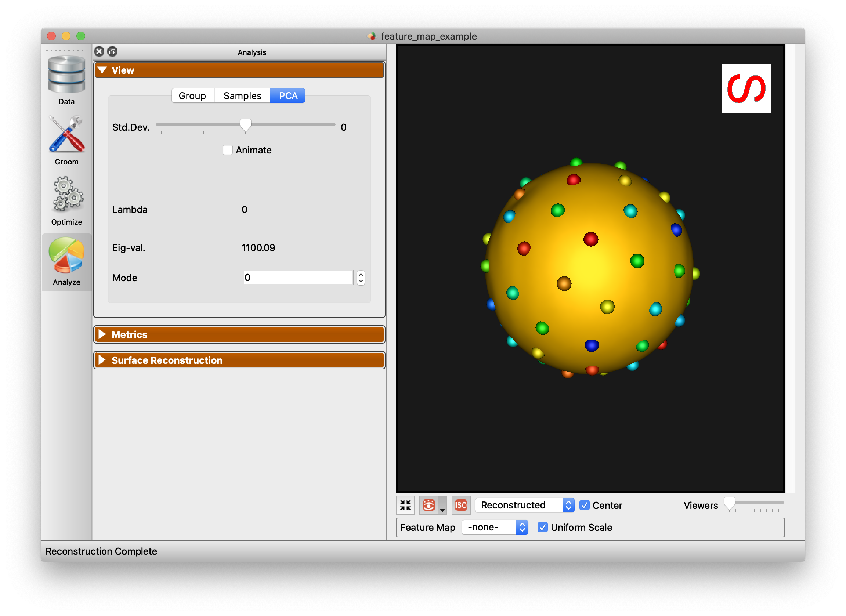
Task: Open the Groom tool in sidebar
Action: pos(66,141)
